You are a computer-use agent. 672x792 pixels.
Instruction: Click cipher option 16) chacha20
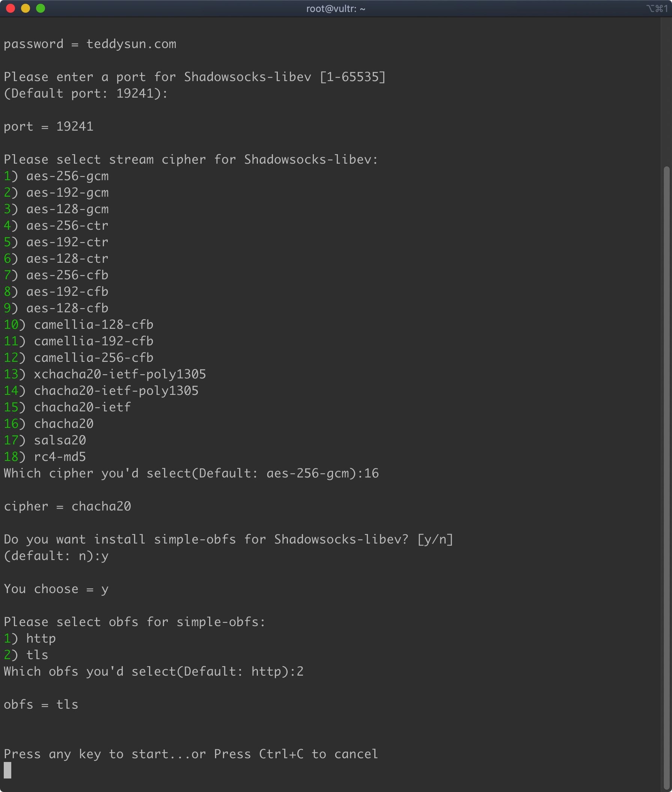click(49, 424)
